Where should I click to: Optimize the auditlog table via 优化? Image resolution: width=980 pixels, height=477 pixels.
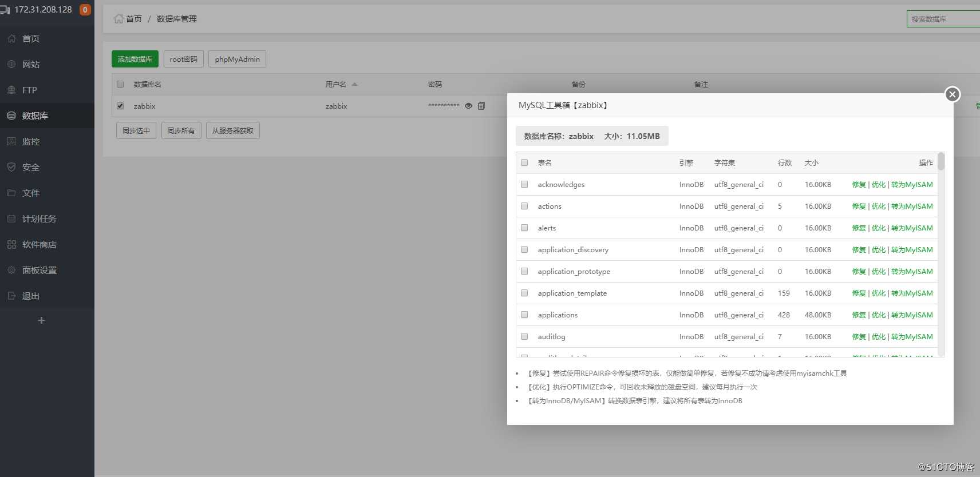878,336
